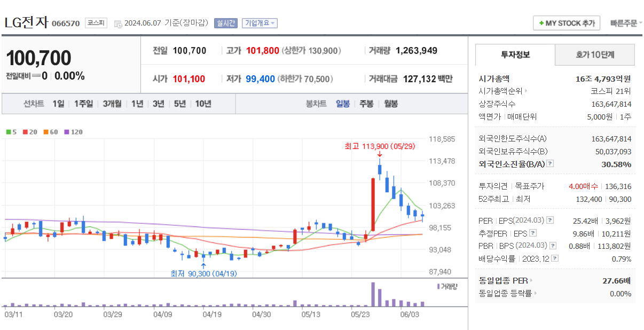This screenshot has width=644, height=330.
Task: Click the 배당수익률 value 0.79%
Action: (622, 258)
